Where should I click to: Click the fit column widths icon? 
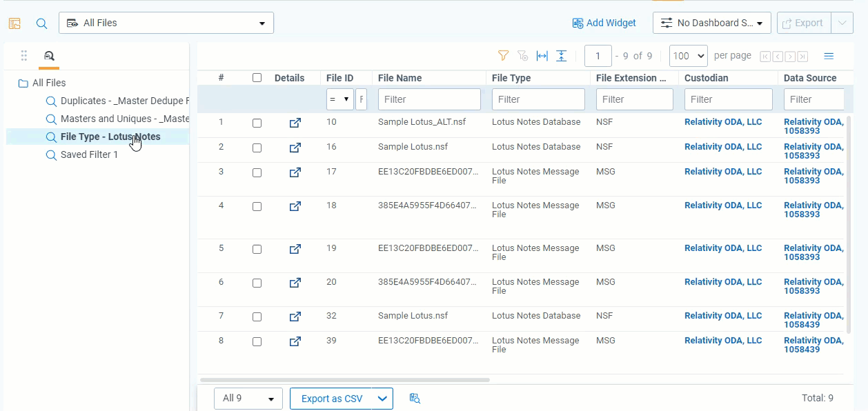(x=542, y=56)
